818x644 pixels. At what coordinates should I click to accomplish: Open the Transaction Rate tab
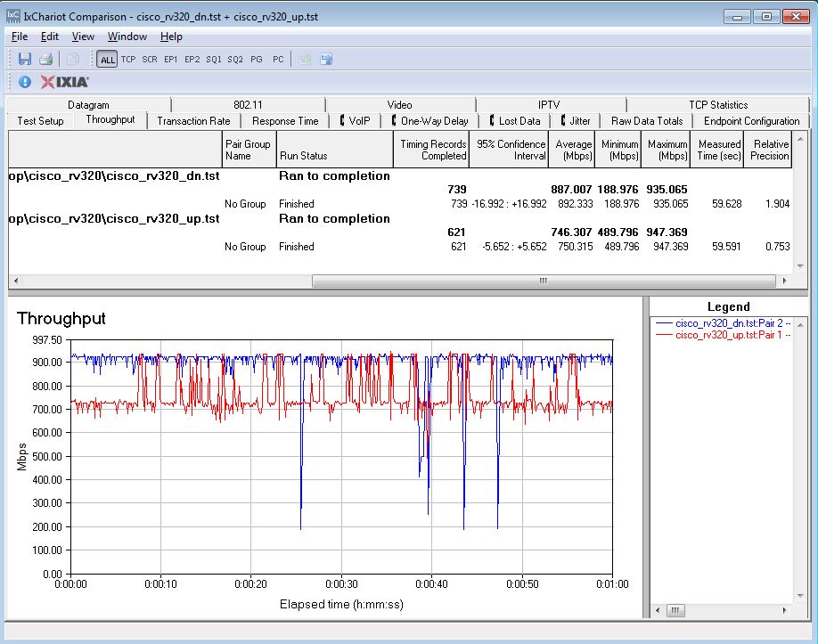pyautogui.click(x=193, y=121)
